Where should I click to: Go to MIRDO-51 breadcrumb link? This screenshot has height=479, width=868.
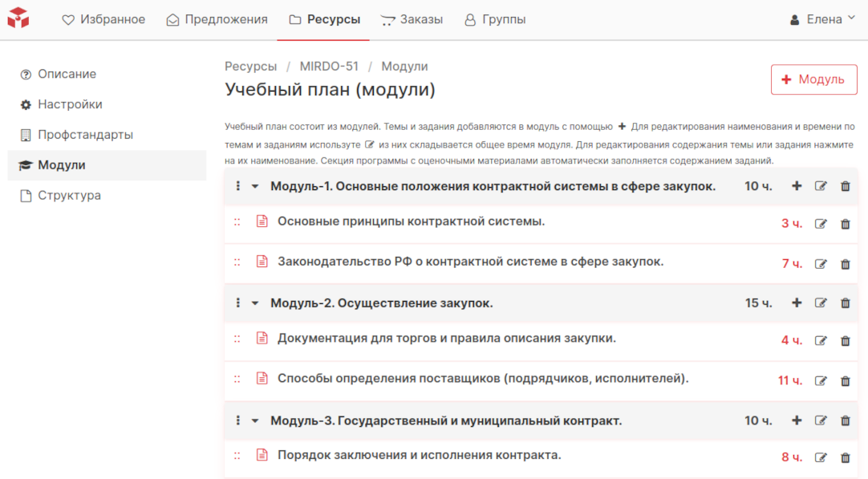click(329, 67)
